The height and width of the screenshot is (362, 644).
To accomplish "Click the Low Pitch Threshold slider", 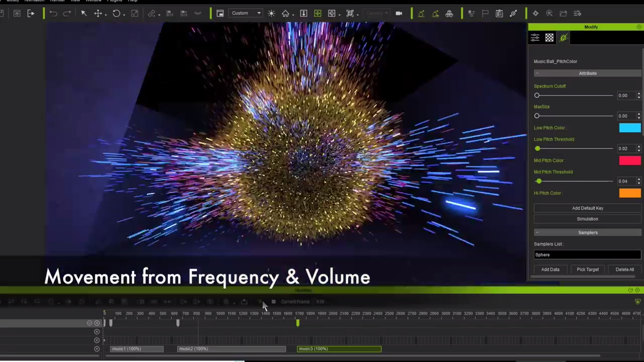I will tap(574, 149).
